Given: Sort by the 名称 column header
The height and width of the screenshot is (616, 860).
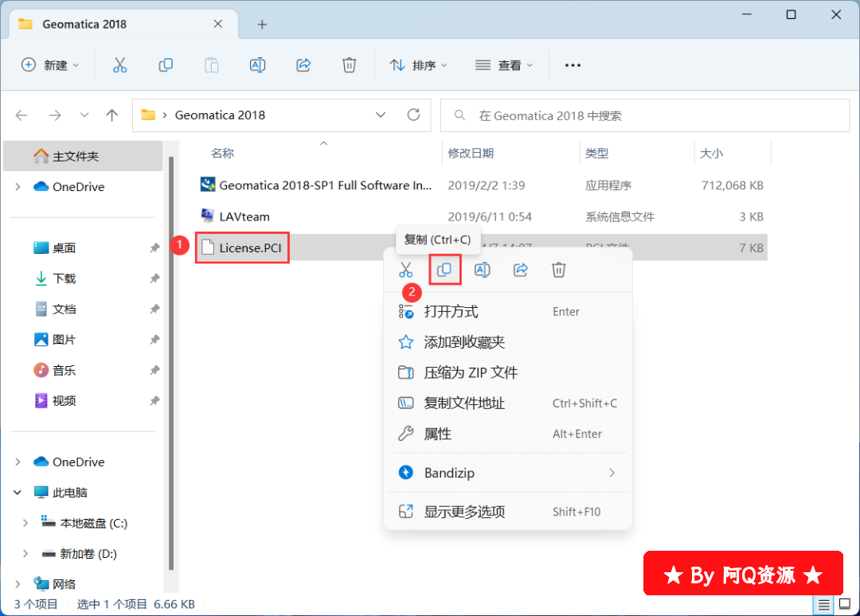Looking at the screenshot, I should 222,154.
